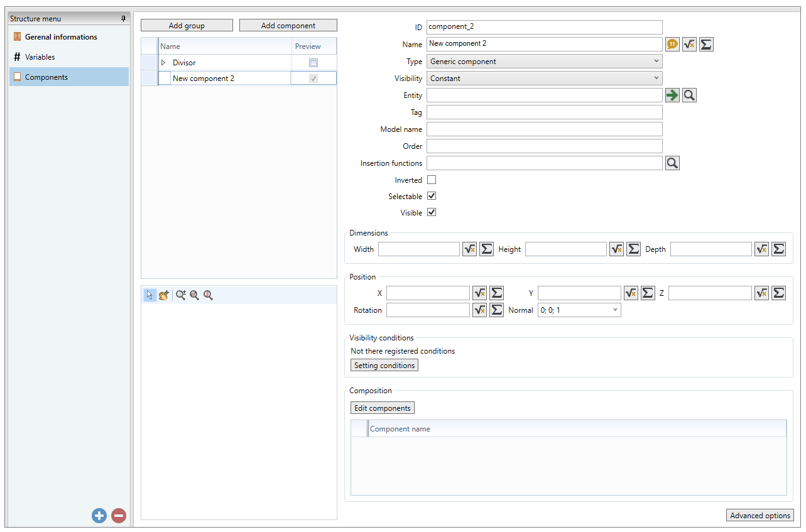Open the formula editor for Name field
806x532 pixels.
689,44
